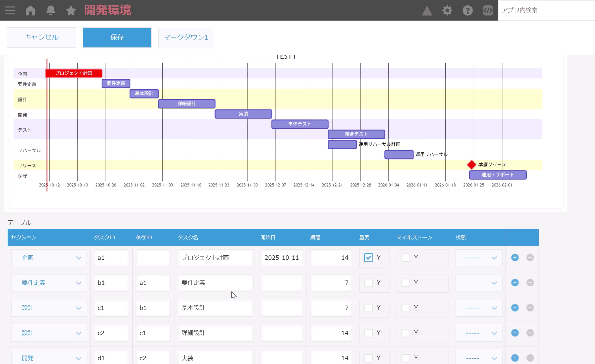Click the red 本番リリース milestone diamond
595x364 pixels.
[x=471, y=165]
